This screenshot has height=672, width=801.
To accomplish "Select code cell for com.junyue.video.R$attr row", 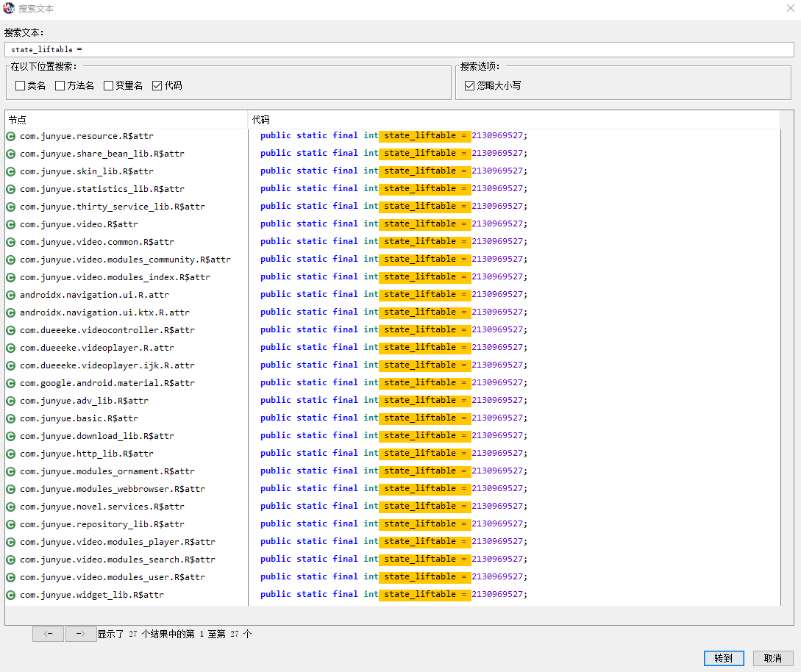I will (514, 224).
